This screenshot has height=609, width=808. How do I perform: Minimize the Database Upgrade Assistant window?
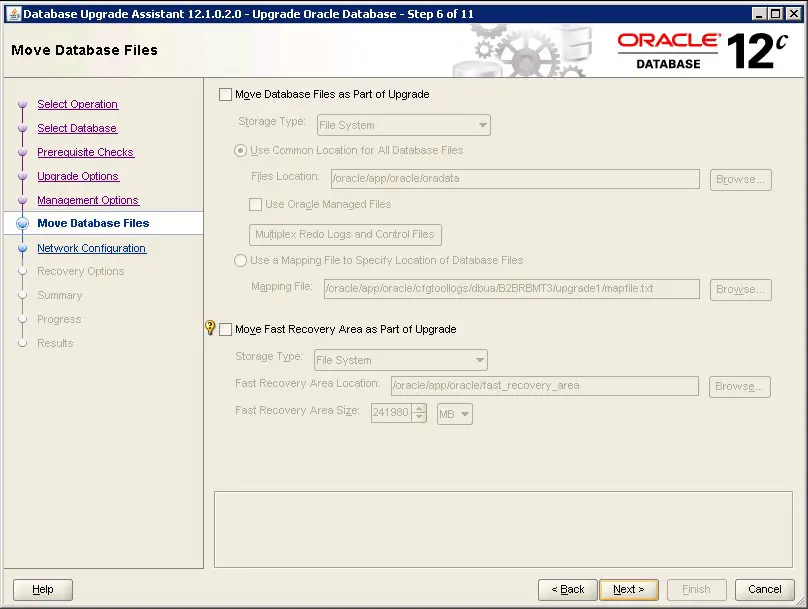[759, 14]
